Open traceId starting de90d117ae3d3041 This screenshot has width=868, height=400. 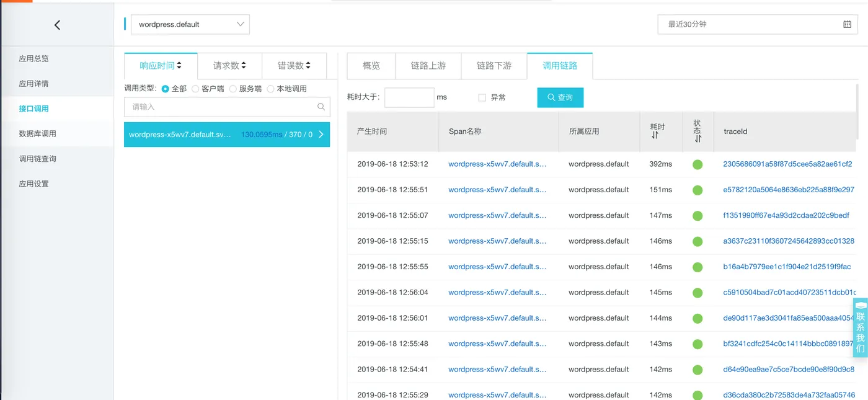(789, 318)
